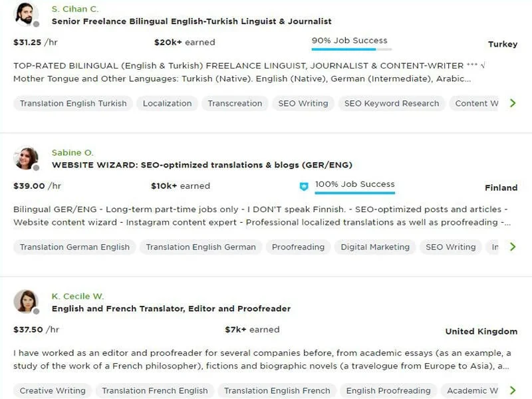Image resolution: width=532 pixels, height=399 pixels.
Task: Select the SEO Keyword Research tag
Action: (392, 103)
